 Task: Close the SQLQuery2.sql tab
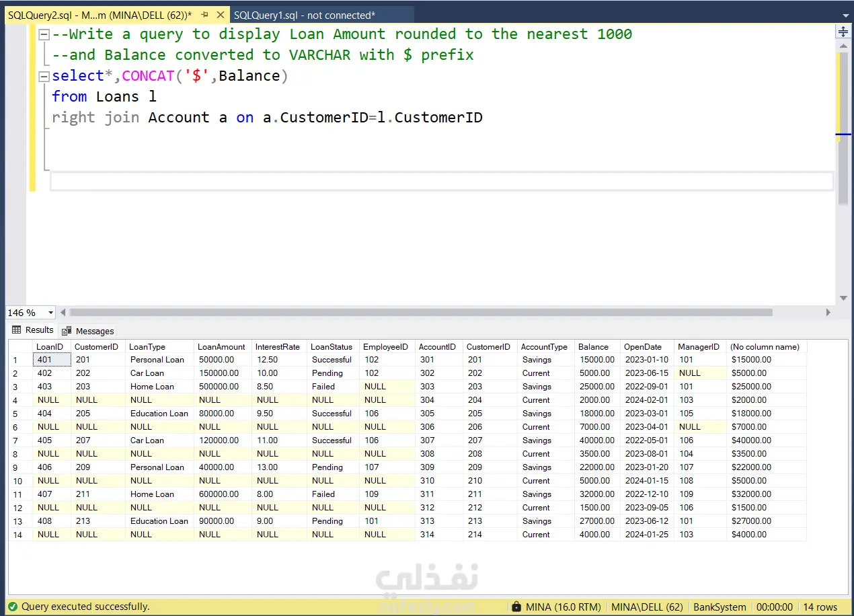(x=221, y=15)
